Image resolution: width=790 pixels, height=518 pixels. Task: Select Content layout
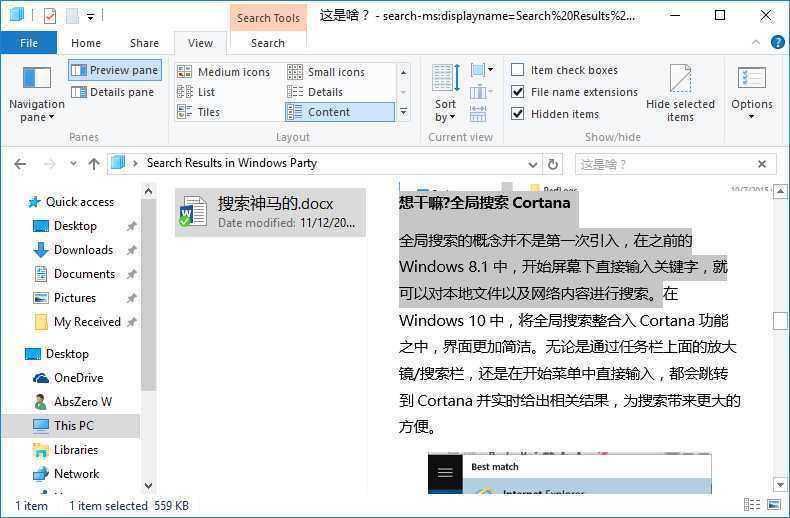pos(340,112)
